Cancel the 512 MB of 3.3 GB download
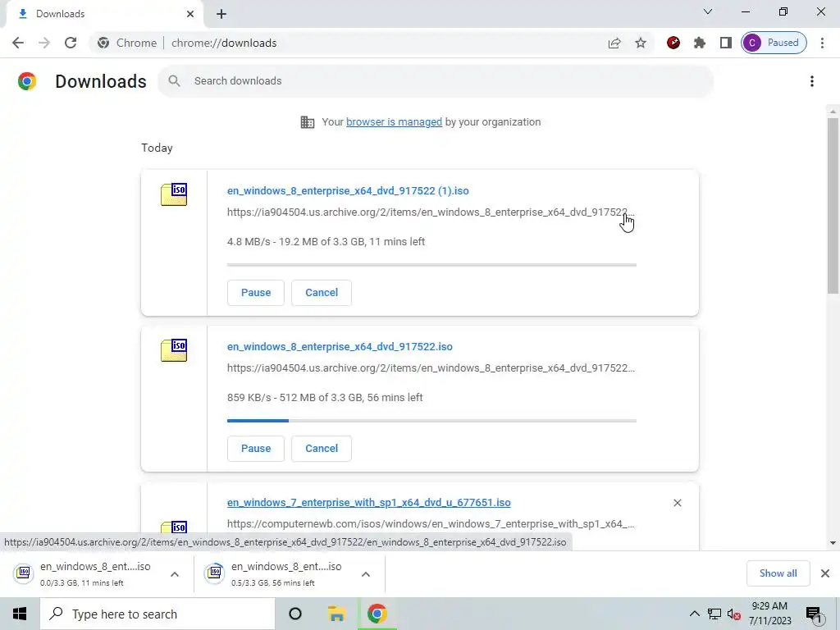Viewport: 840px width, 630px height. [322, 449]
